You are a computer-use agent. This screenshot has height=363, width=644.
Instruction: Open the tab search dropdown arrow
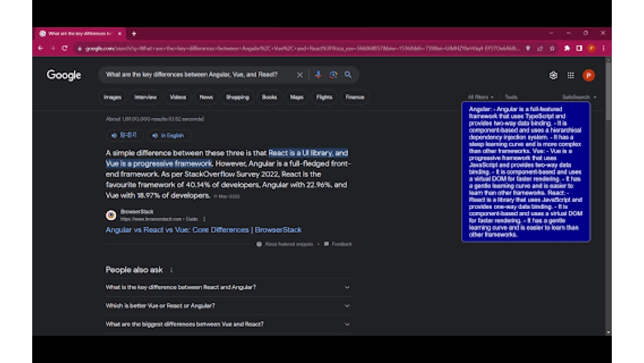pos(551,34)
